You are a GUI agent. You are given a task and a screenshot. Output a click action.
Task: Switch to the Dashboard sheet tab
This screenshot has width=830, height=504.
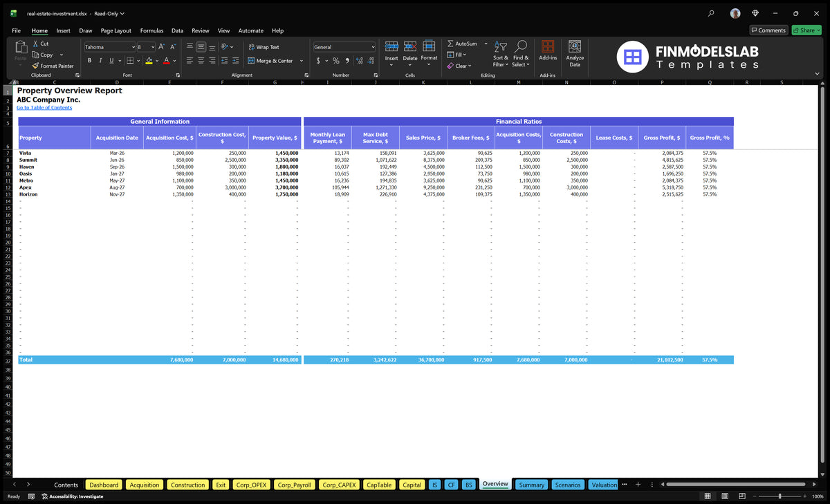point(104,485)
